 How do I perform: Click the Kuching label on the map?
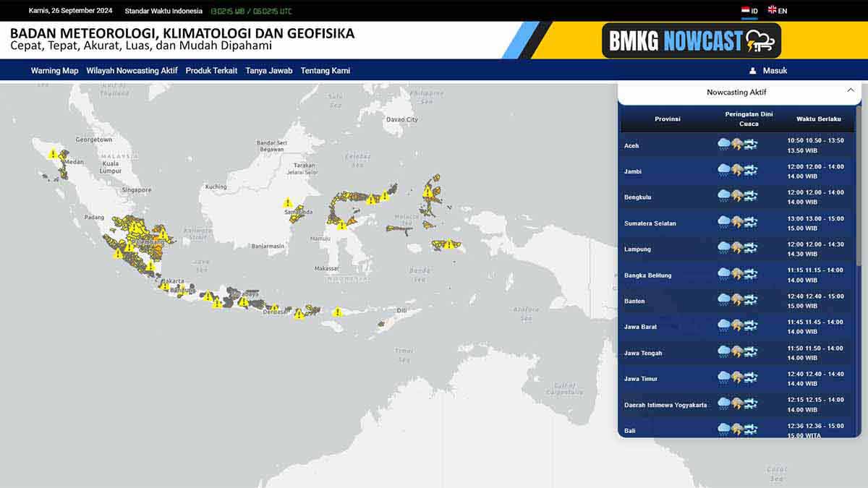(216, 187)
